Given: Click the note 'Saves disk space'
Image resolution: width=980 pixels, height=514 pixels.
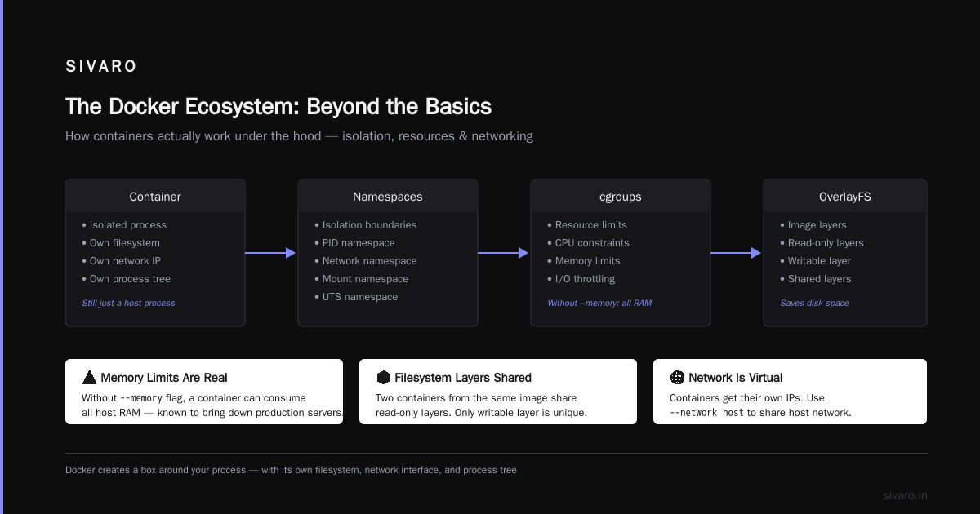Looking at the screenshot, I should click(814, 303).
